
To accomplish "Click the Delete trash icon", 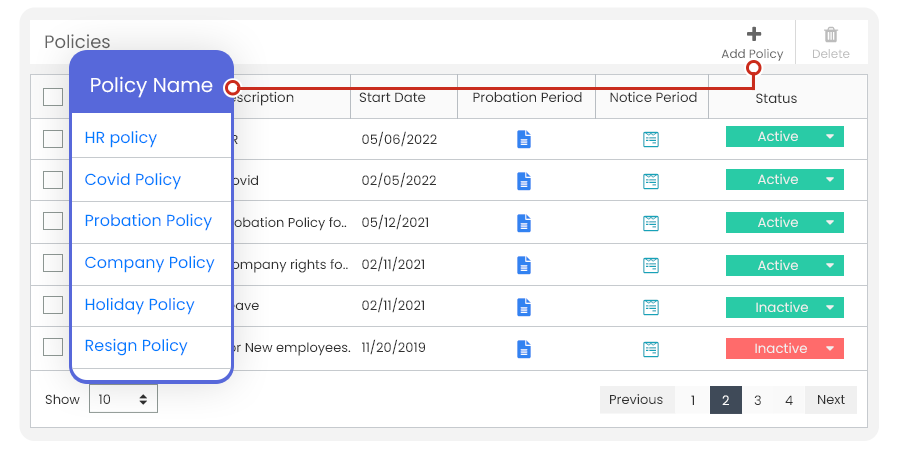I will (831, 34).
